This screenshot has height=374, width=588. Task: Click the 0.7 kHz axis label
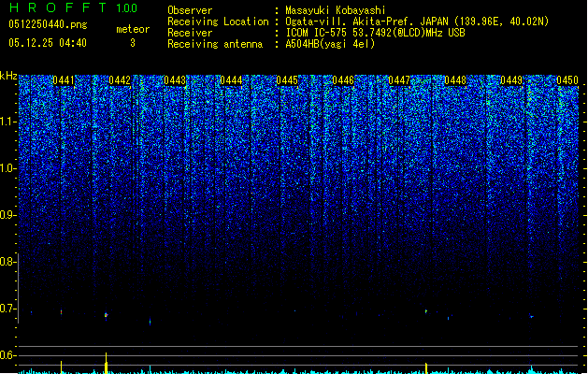coord(8,309)
